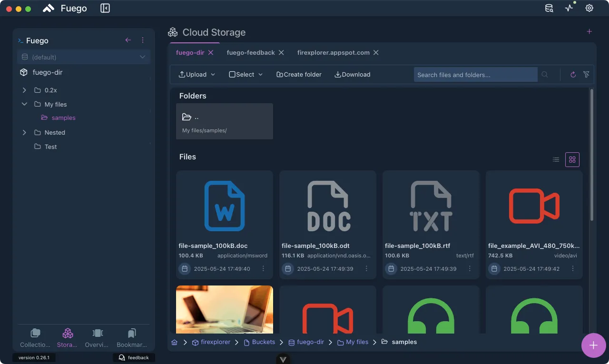Image resolution: width=609 pixels, height=364 pixels.
Task: Open the (default) database dropdown
Action: (84, 57)
